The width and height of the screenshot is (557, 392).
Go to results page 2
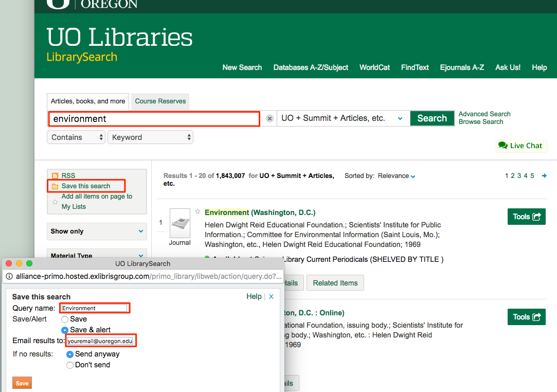pyautogui.click(x=513, y=175)
